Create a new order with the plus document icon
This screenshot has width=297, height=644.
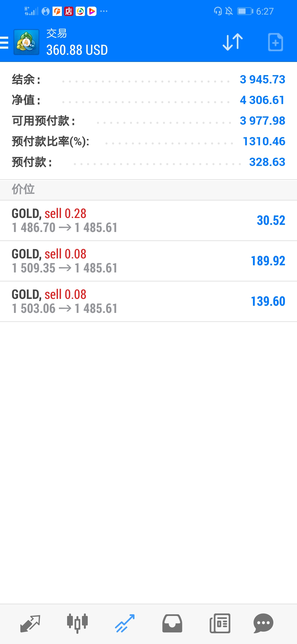point(276,42)
